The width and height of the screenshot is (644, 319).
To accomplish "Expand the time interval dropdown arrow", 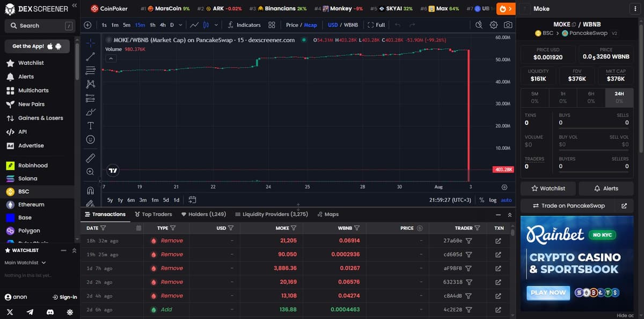I will pyautogui.click(x=180, y=25).
